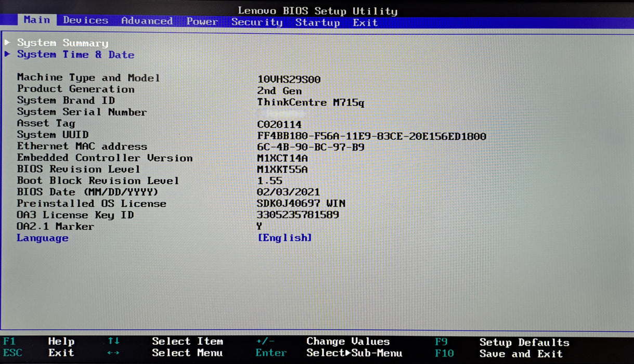Click the Ethernet MAC address label

pos(82,146)
